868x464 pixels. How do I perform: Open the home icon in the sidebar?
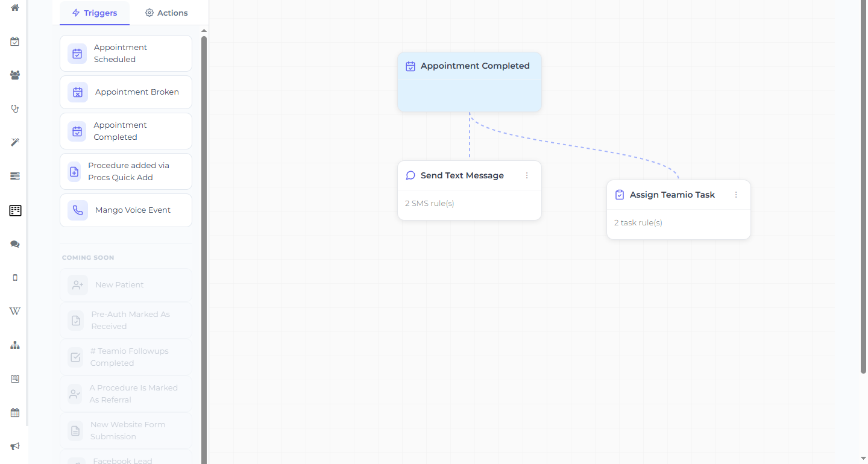pos(15,8)
